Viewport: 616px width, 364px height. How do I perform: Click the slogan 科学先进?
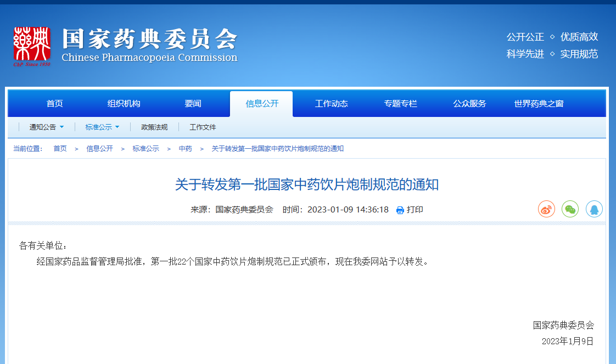(525, 54)
